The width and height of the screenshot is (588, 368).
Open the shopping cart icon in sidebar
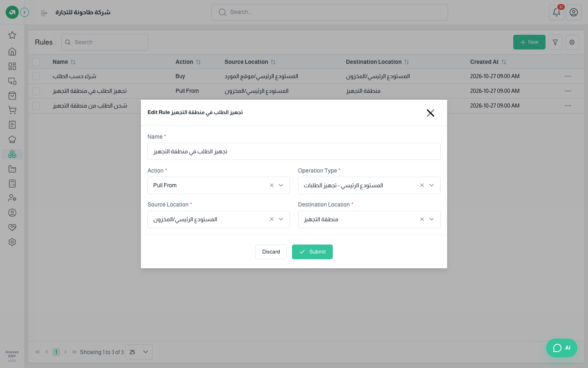coord(12,110)
